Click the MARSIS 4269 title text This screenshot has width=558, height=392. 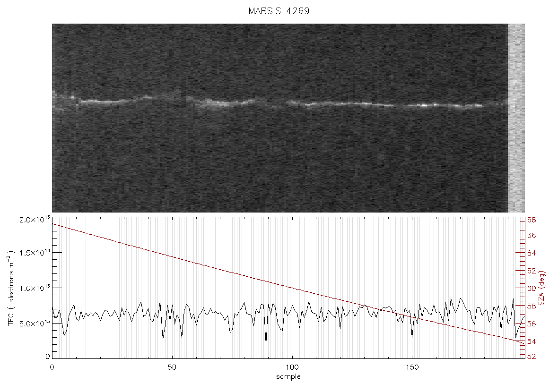[x=279, y=11]
